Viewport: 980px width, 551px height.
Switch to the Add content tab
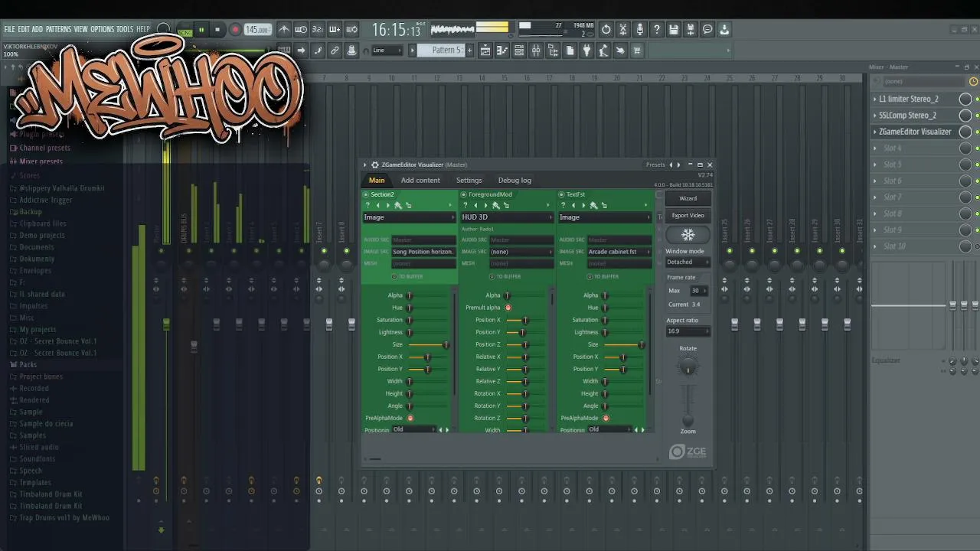420,181
